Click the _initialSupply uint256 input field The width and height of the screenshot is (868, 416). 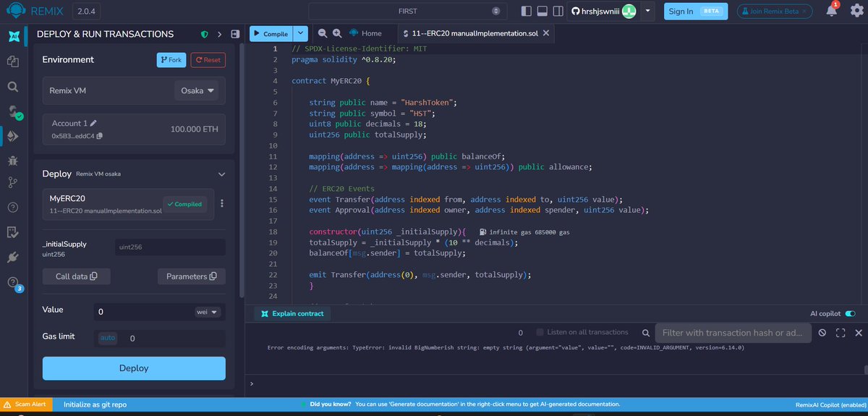pyautogui.click(x=169, y=247)
